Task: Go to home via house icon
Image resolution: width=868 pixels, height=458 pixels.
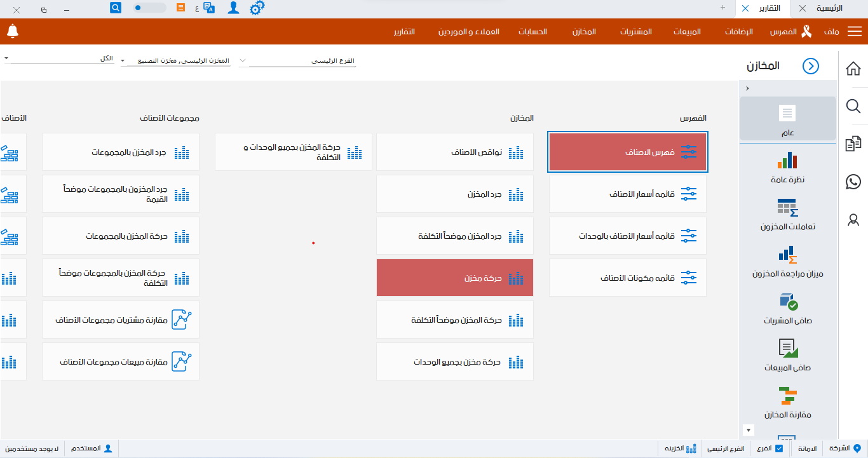Action: pos(853,69)
